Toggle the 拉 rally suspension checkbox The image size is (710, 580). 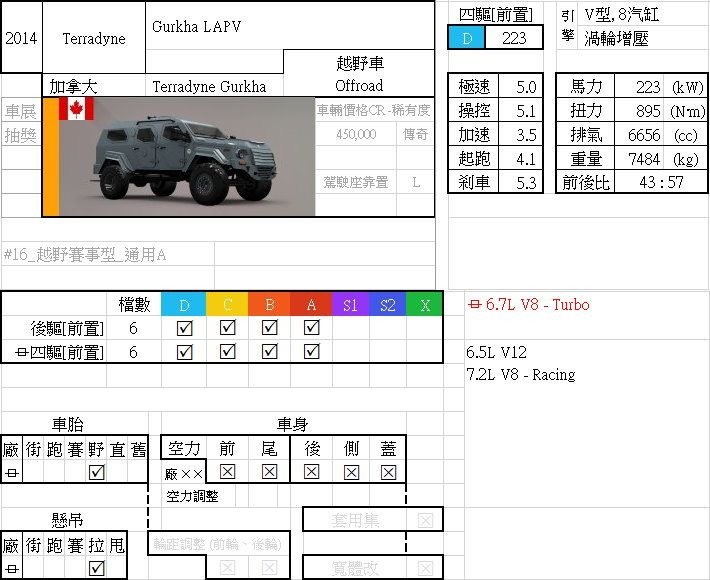pos(96,568)
